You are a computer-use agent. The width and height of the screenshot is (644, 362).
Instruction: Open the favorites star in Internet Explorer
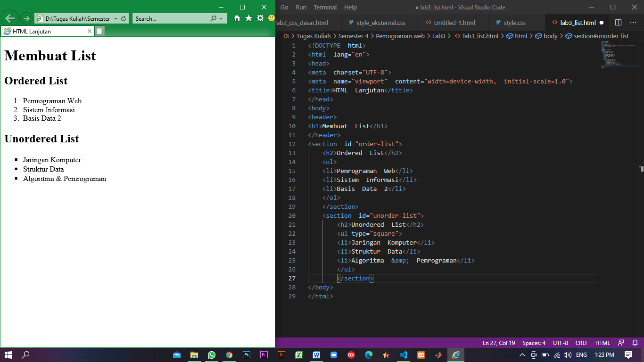tap(248, 18)
